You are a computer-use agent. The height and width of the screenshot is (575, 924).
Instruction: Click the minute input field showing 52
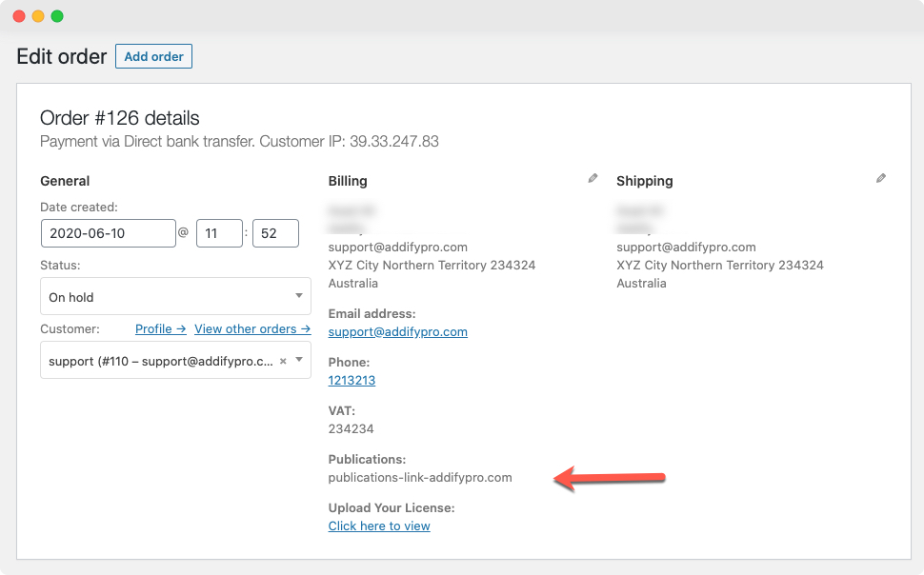pos(275,233)
